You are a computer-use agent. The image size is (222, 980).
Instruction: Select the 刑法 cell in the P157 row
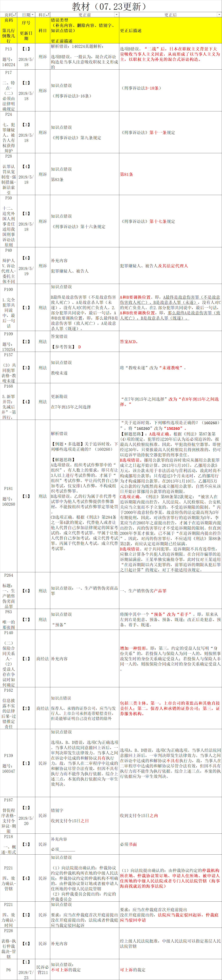43,368
